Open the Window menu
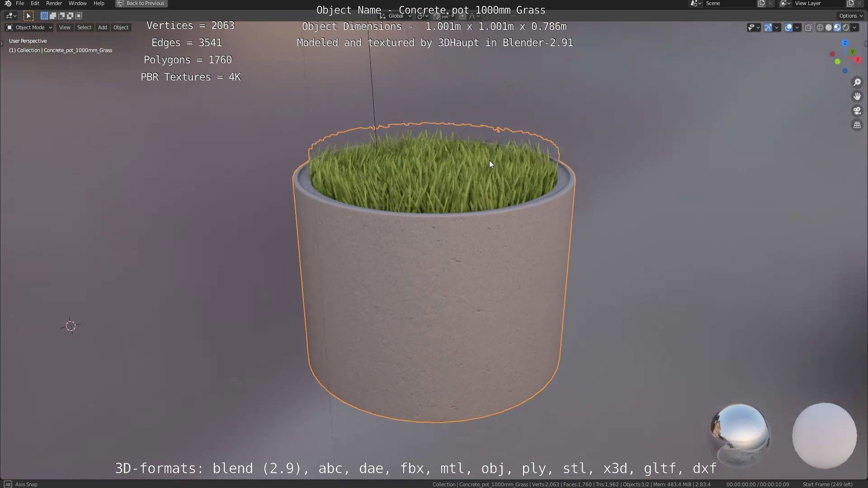 point(77,3)
